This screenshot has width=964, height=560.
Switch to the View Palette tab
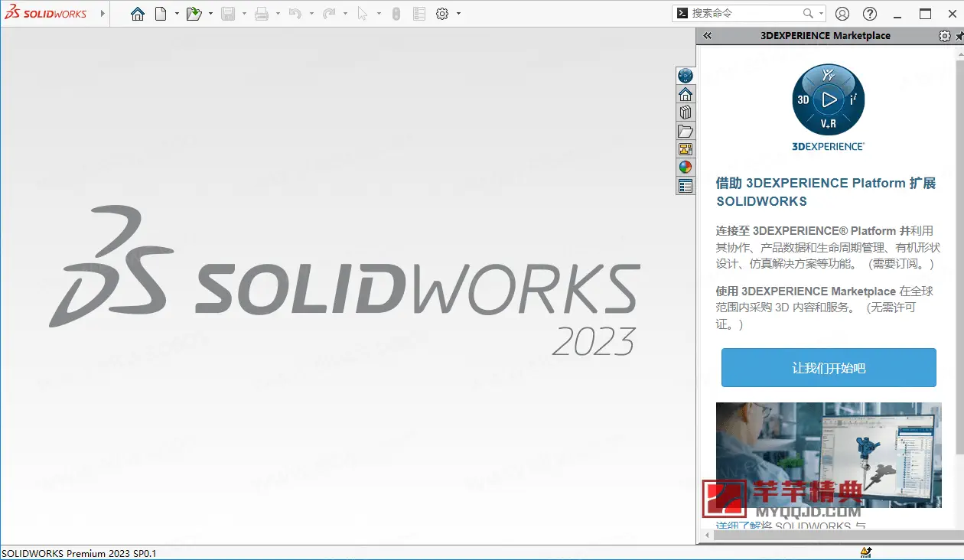pos(686,149)
